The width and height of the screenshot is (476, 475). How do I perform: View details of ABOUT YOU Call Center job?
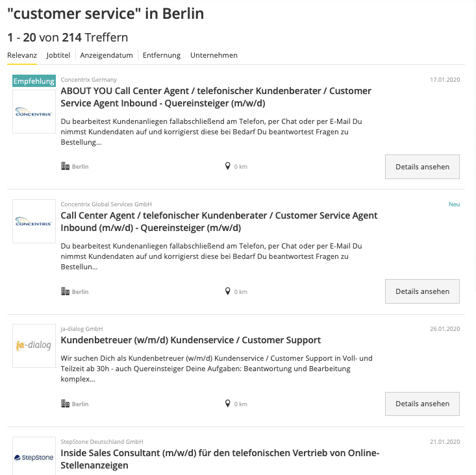coord(422,167)
